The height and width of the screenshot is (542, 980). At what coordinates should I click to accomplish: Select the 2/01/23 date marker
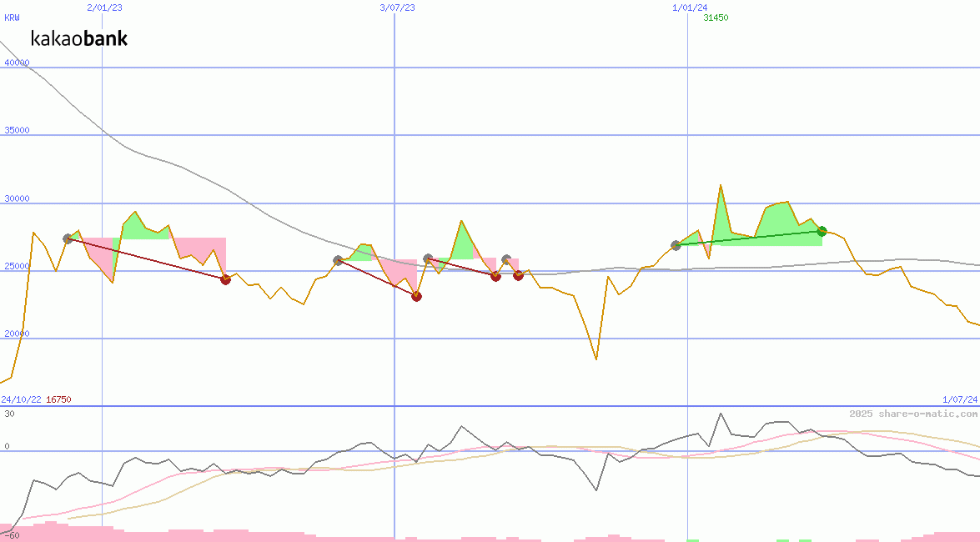(x=104, y=7)
